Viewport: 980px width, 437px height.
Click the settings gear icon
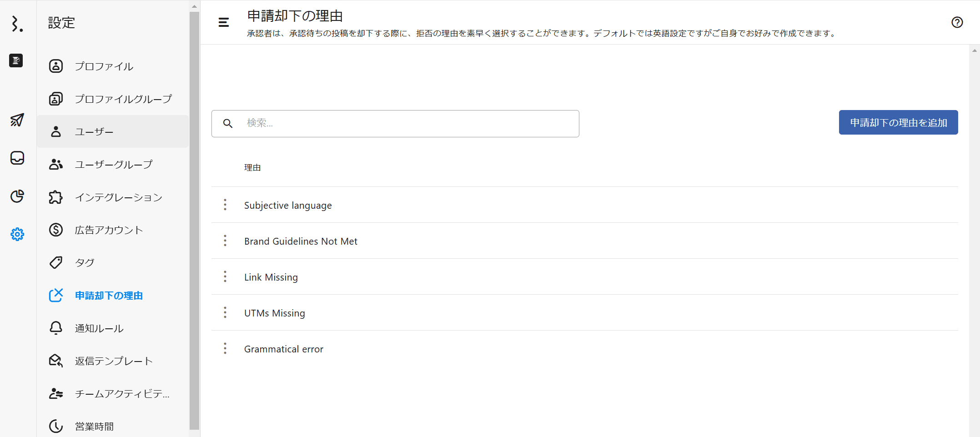[x=17, y=234]
